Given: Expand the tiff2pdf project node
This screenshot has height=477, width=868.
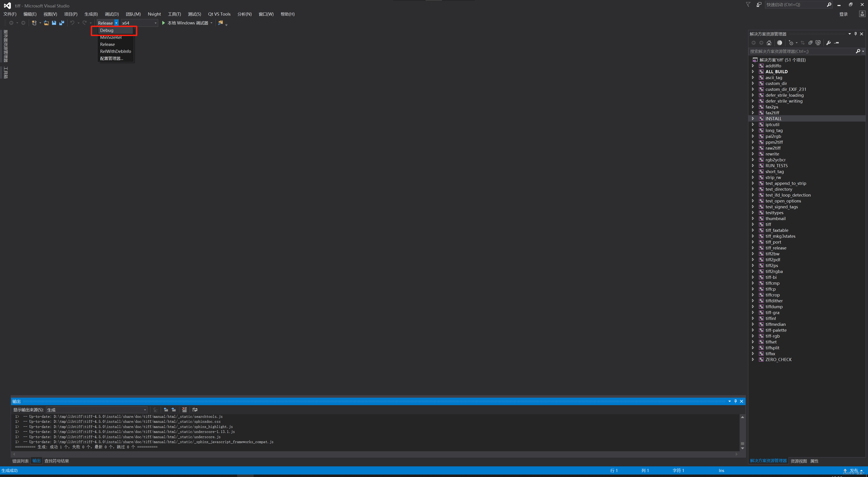Looking at the screenshot, I should [x=753, y=259].
